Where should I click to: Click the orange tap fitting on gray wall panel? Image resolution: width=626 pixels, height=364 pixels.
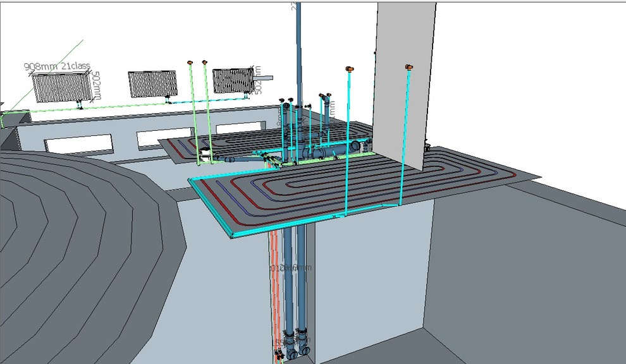[408, 66]
